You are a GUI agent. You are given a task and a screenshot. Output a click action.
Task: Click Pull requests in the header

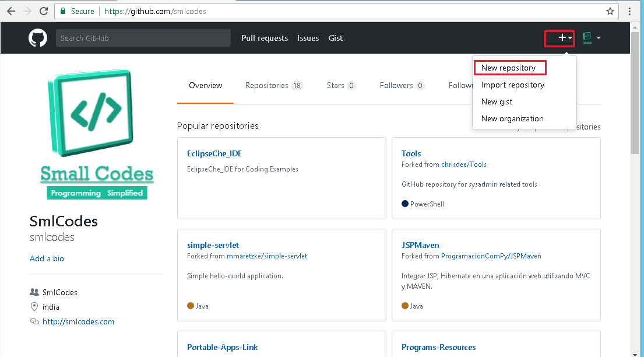point(265,38)
